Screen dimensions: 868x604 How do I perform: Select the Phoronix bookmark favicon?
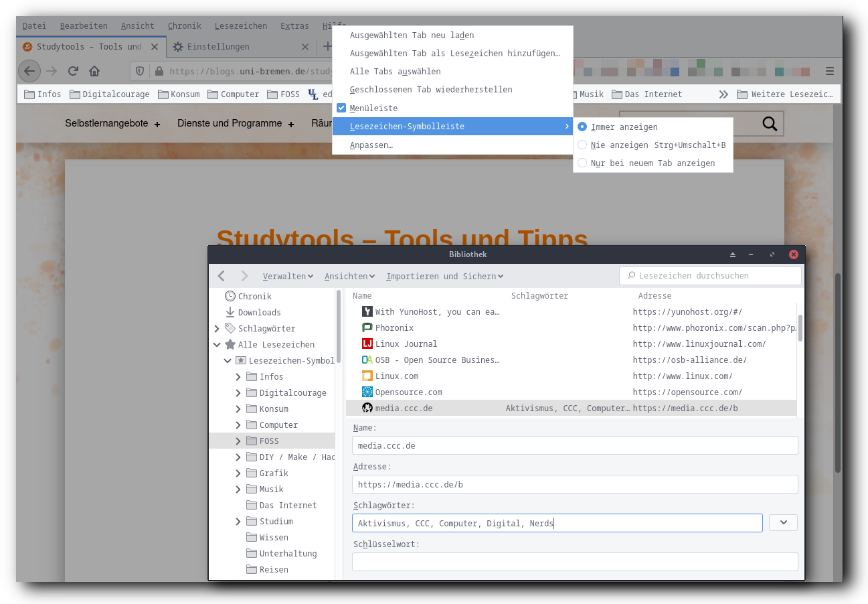367,327
